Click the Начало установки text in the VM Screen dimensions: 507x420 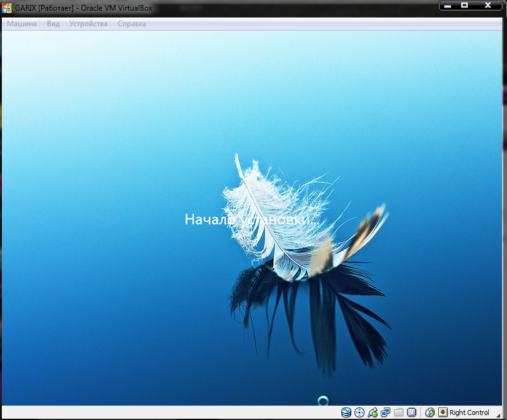(252, 219)
